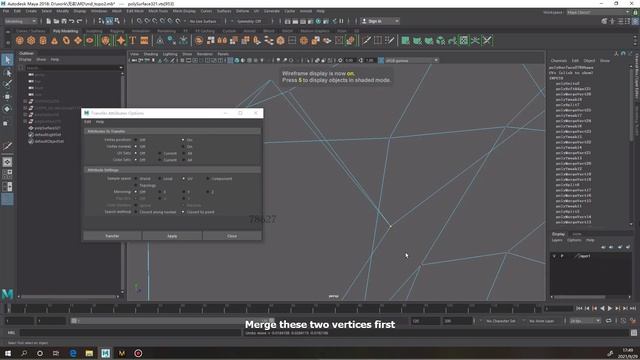Create a polygon torus from the shelf
640x360 pixels.
[x=66, y=40]
